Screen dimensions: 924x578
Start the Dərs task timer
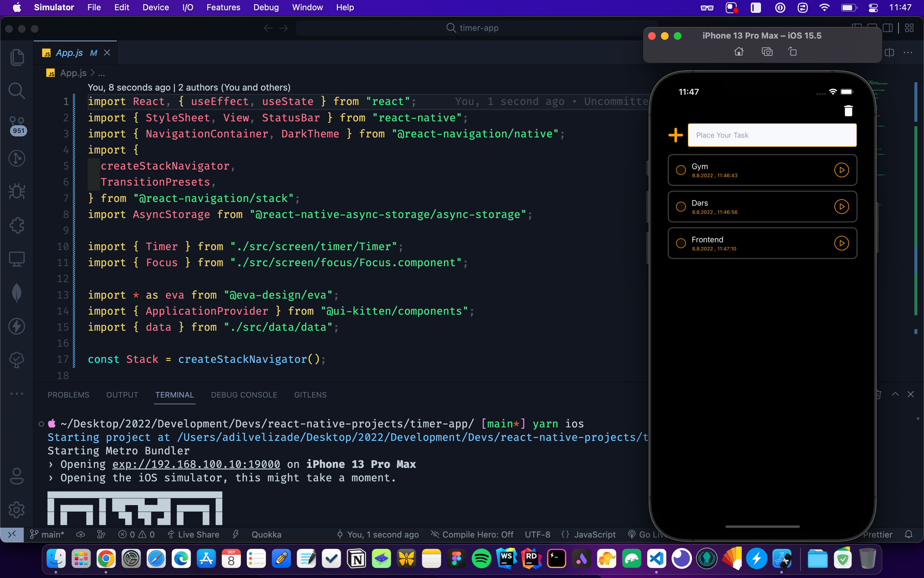[842, 207]
